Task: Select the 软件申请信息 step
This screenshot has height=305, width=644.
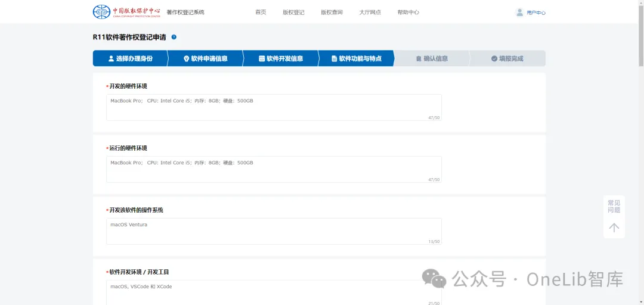Action: click(205, 58)
